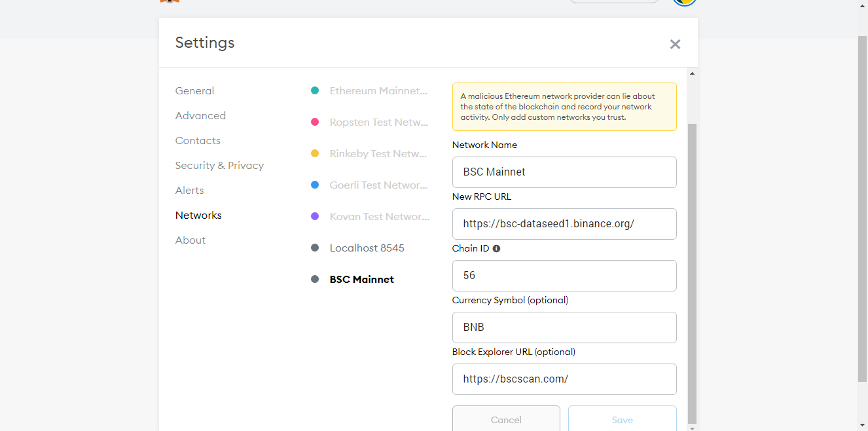Viewport: 868px width, 431px height.
Task: Click the Save button
Action: tap(623, 419)
